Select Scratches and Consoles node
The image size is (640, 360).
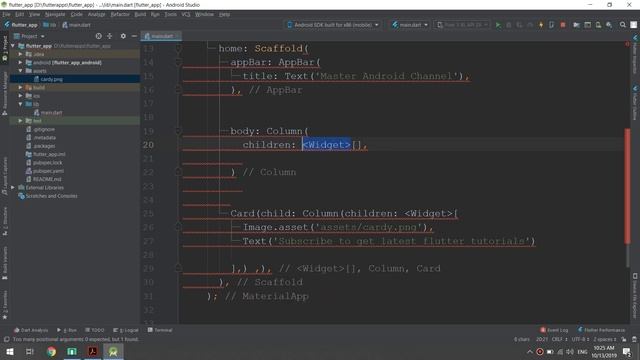click(x=48, y=196)
